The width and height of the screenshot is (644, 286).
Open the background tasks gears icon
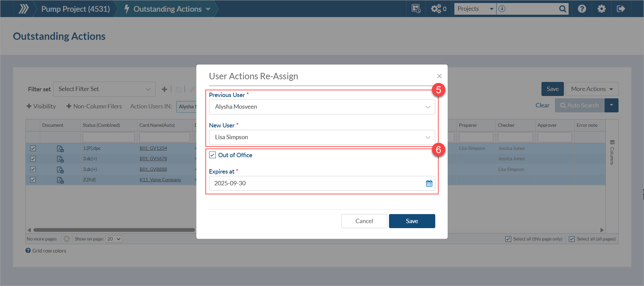pyautogui.click(x=436, y=9)
